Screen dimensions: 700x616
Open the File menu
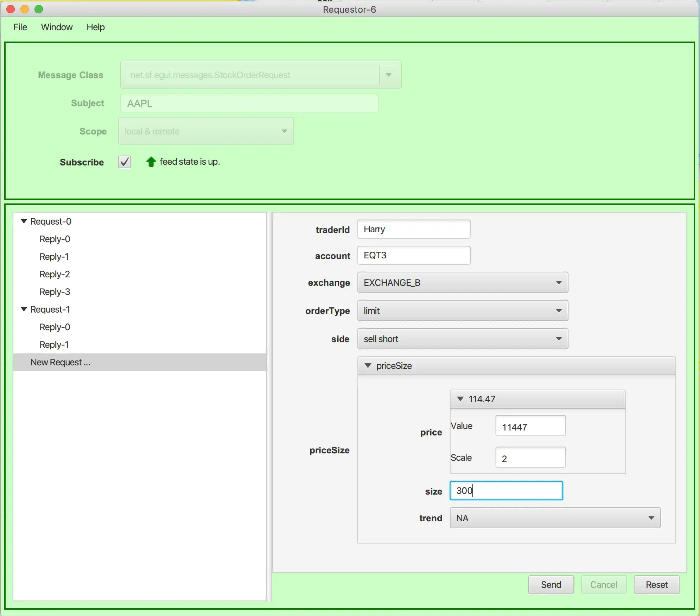click(21, 27)
